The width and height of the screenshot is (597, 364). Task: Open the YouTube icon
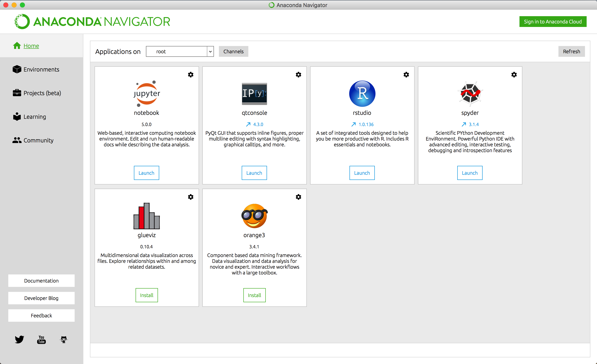tap(41, 340)
